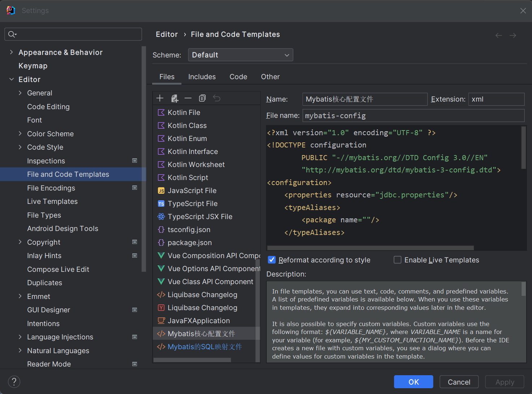532x394 pixels.
Task: Open the Keymap settings page
Action: coord(33,66)
